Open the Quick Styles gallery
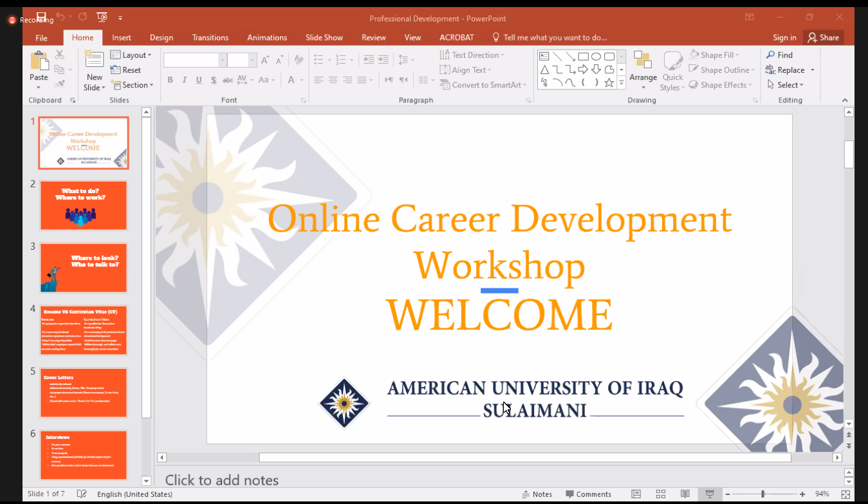 pyautogui.click(x=673, y=71)
